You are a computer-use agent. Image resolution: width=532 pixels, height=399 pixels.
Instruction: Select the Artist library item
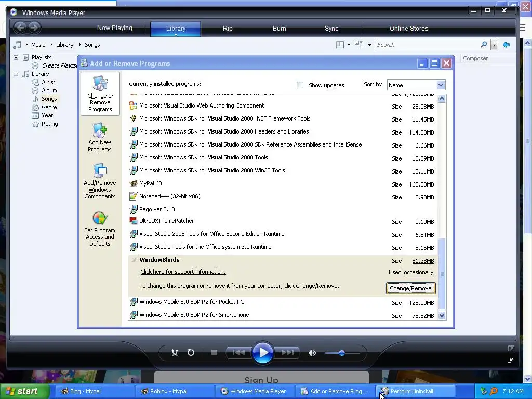pos(48,82)
